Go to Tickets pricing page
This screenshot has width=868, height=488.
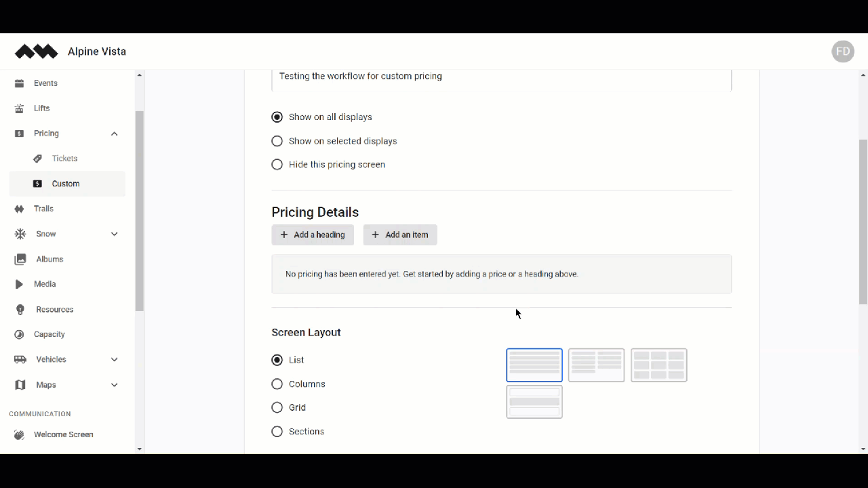(67, 159)
